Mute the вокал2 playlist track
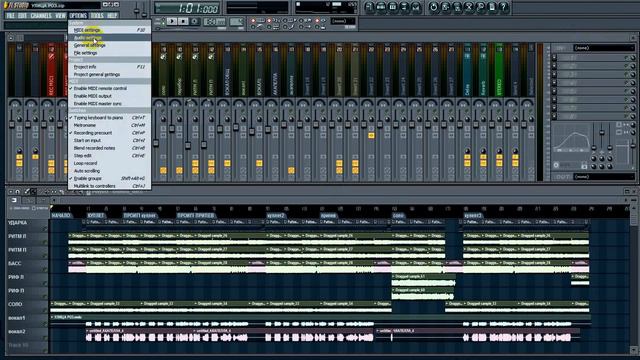Screen dimensions: 640x360 point(45,338)
